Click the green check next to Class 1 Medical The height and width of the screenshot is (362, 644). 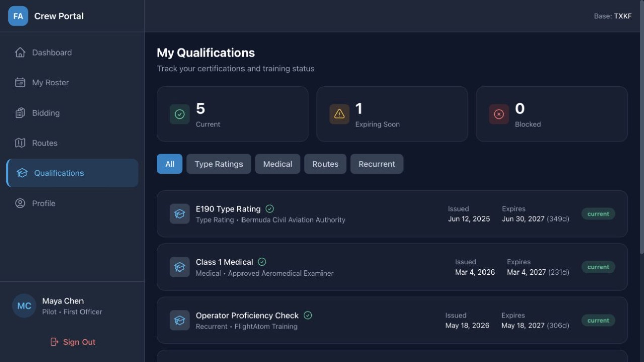[x=262, y=262]
